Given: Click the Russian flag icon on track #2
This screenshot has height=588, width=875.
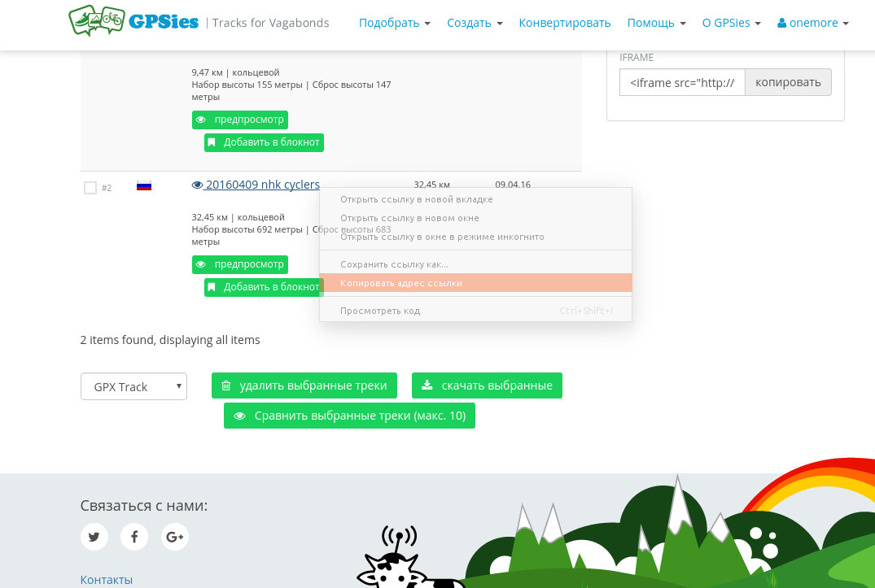Looking at the screenshot, I should [x=144, y=185].
